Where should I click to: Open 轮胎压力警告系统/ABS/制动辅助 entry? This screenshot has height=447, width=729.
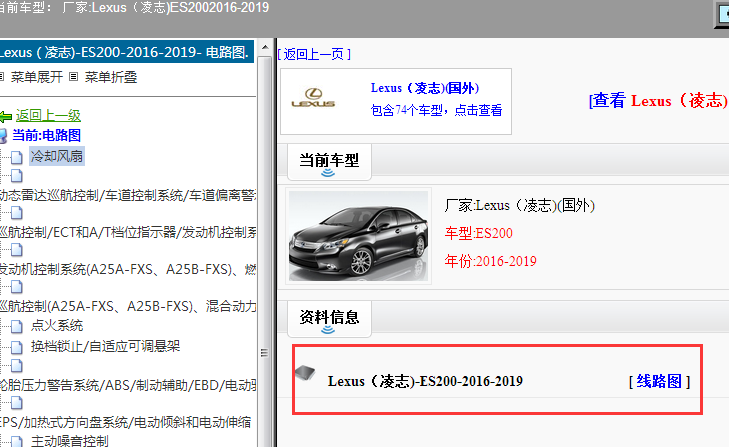point(128,385)
